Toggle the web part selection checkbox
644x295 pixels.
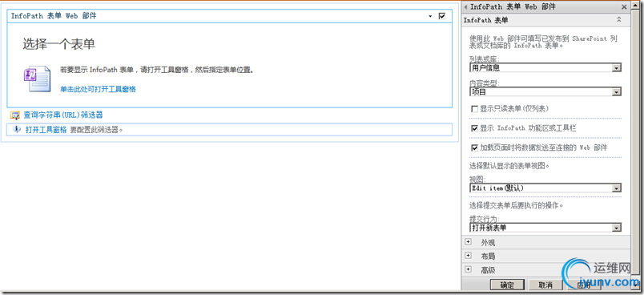point(442,16)
